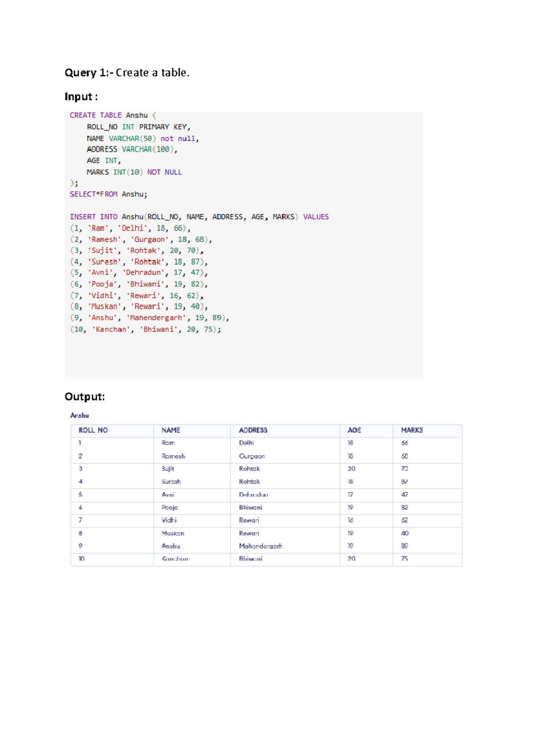This screenshot has height=756, width=535.
Task: Click the "Anshu" name cell in table row 9
Action: [x=171, y=546]
